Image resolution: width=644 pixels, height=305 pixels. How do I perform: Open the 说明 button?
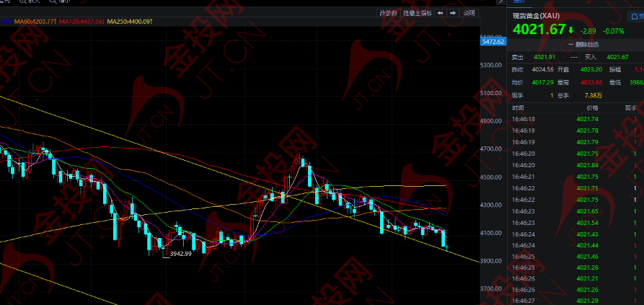[x=469, y=13]
